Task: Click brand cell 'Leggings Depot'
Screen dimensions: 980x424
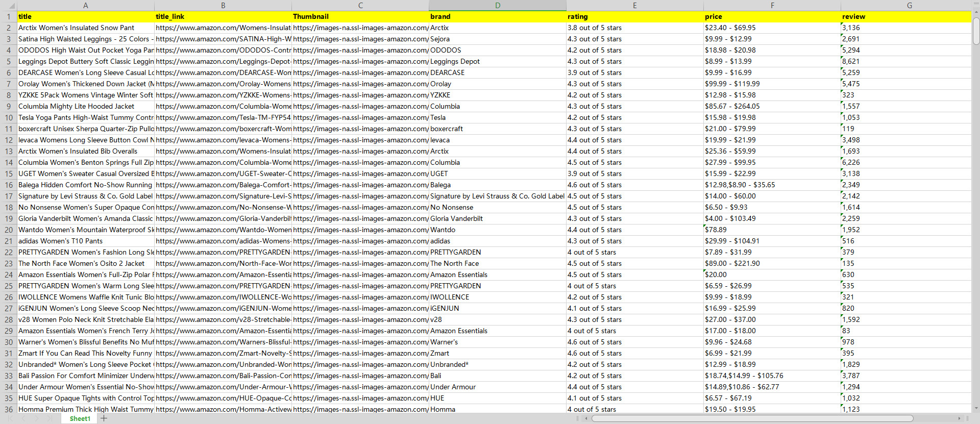Action: point(498,61)
